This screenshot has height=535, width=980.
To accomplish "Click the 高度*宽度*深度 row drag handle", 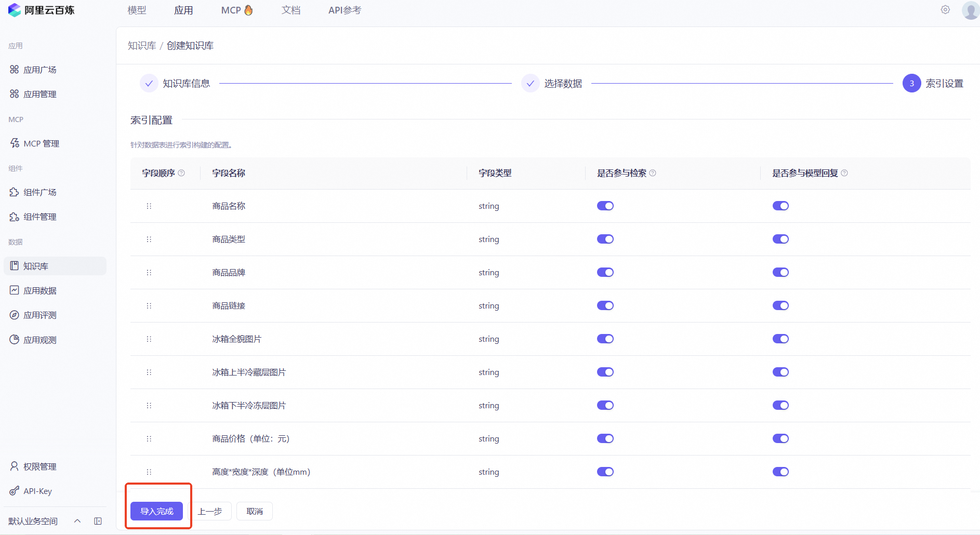I will 149,472.
